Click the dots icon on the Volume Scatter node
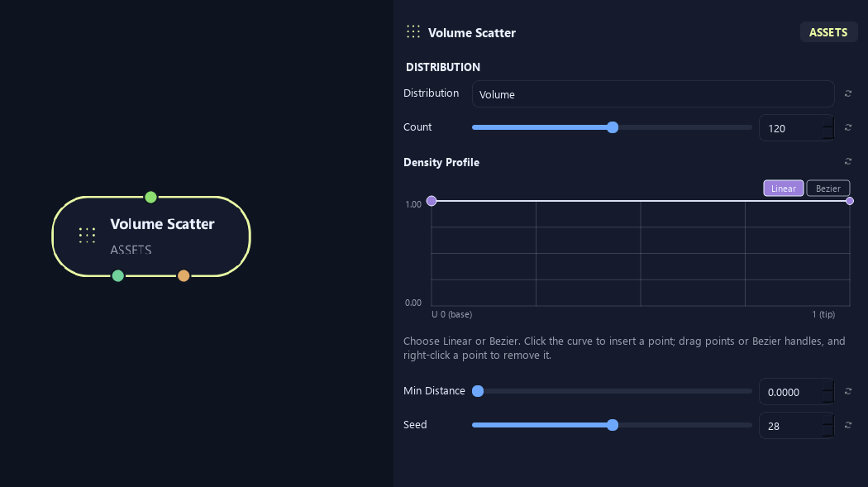This screenshot has width=868, height=487. [x=87, y=235]
